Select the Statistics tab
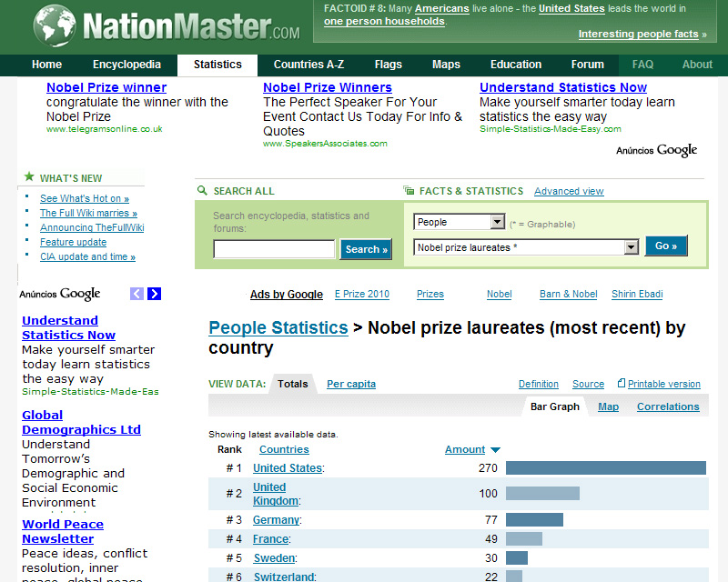This screenshot has height=582, width=728. pyautogui.click(x=217, y=65)
